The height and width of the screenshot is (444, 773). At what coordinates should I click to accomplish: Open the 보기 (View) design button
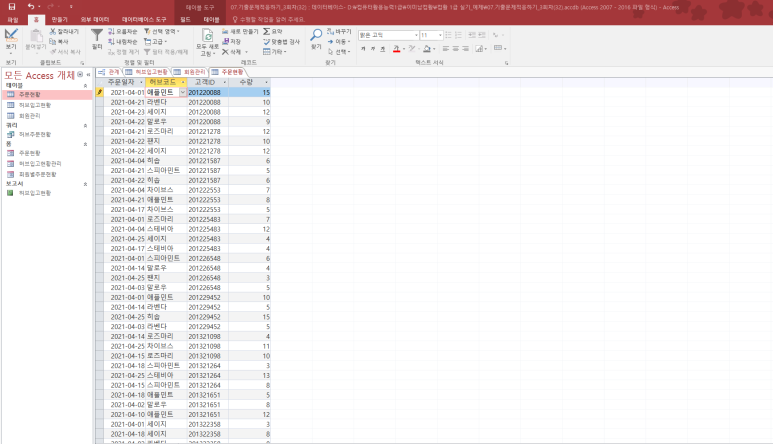11,41
